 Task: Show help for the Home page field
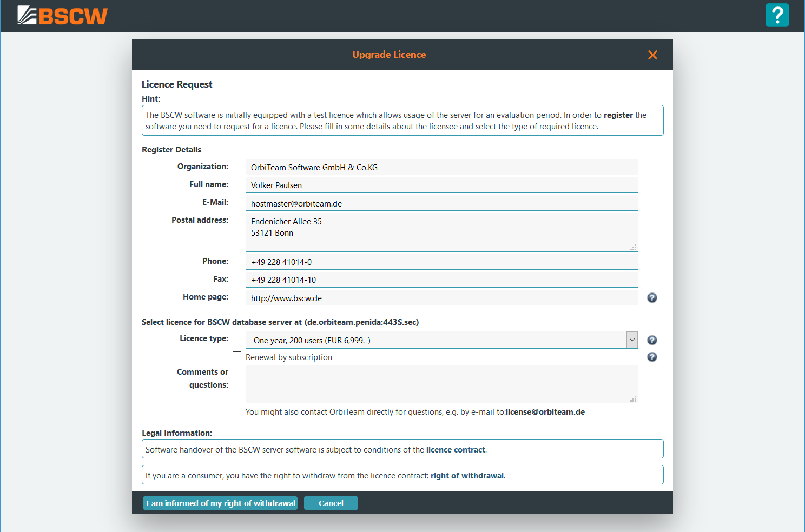(652, 298)
